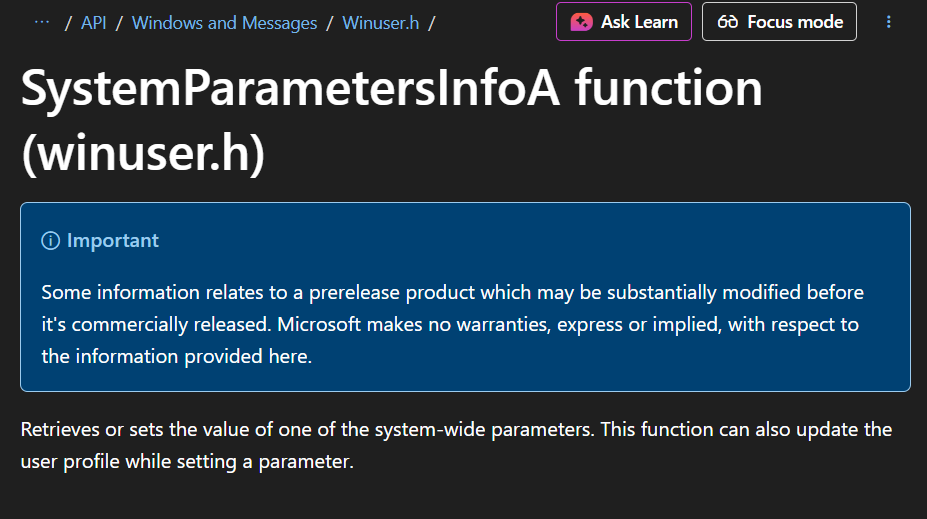Click the 'Some information relates' alert line
The width and height of the screenshot is (927, 519).
[x=452, y=292]
